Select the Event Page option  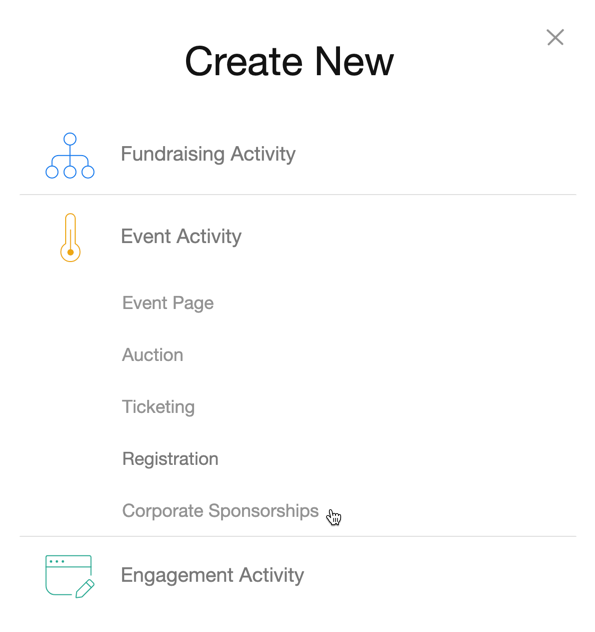tap(168, 303)
